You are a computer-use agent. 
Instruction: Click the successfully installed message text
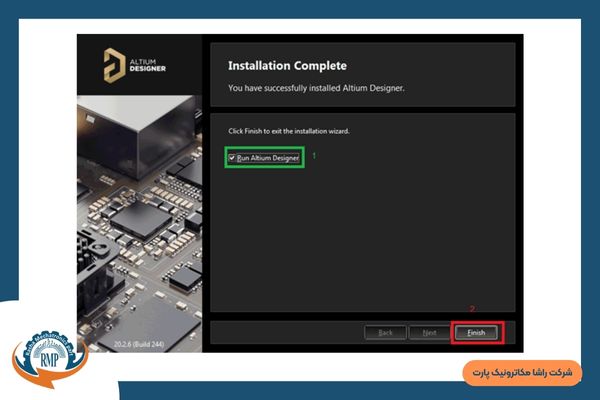(x=316, y=88)
